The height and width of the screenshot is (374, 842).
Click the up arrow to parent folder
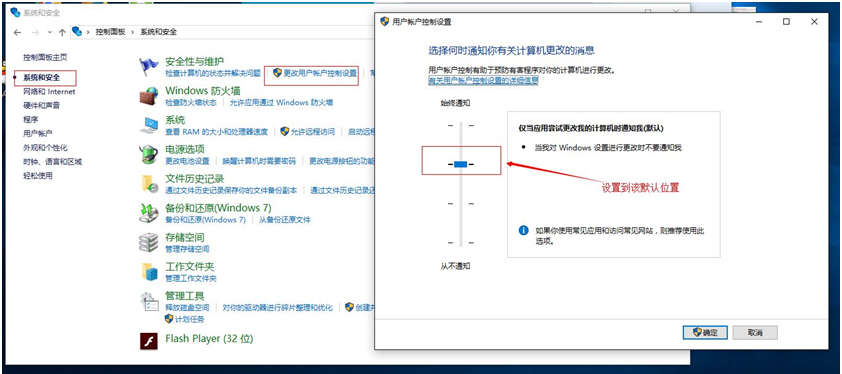tap(62, 32)
